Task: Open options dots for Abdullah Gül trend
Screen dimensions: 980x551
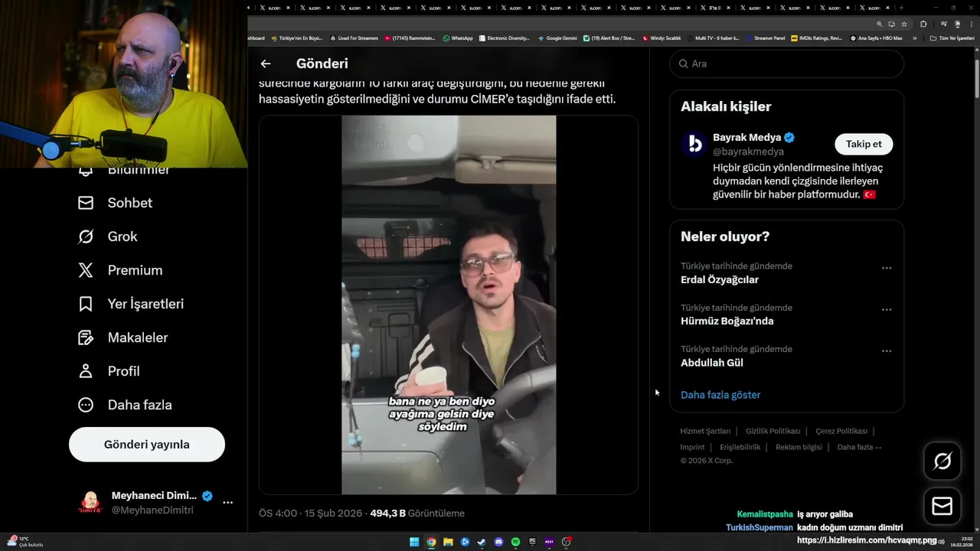Action: coord(887,350)
